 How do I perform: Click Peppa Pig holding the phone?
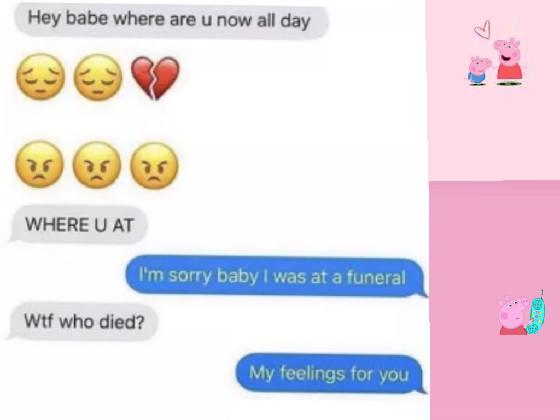513,315
